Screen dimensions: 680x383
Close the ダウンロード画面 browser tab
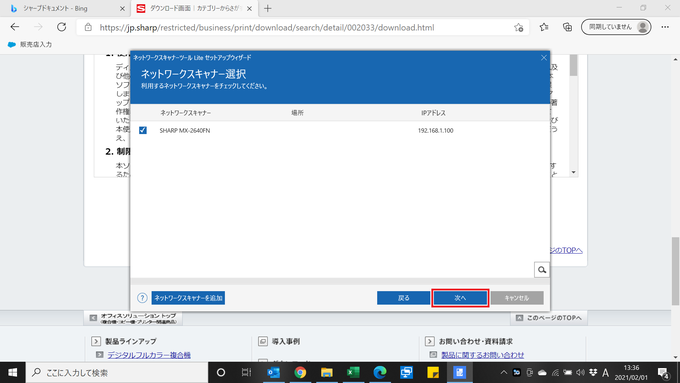(x=249, y=8)
